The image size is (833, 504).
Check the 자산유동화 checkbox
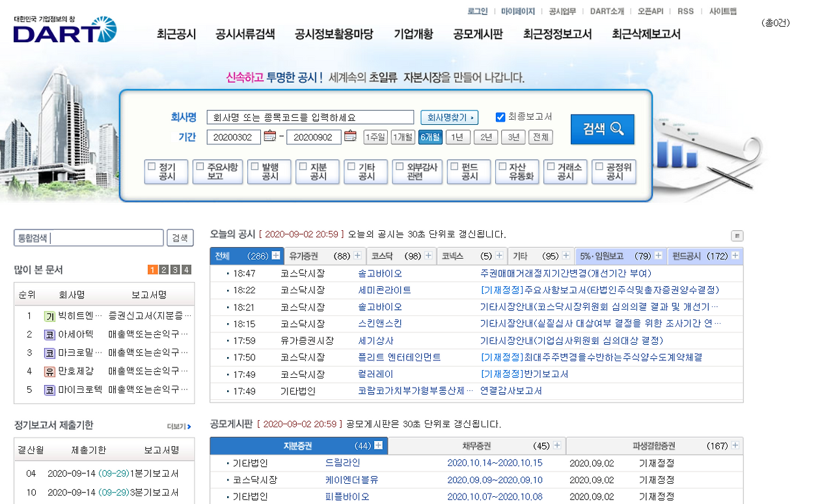[x=502, y=166]
